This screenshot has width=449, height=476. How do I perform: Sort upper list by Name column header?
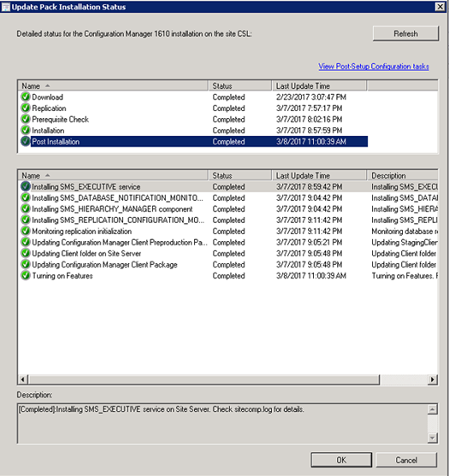pos(113,86)
